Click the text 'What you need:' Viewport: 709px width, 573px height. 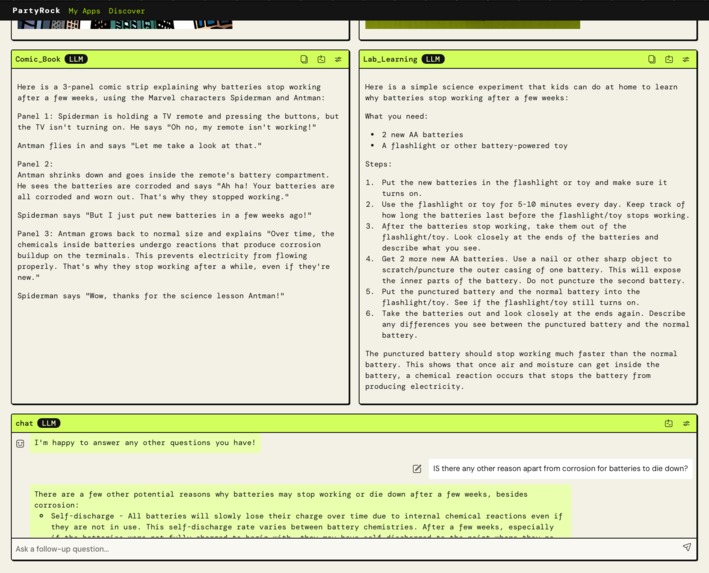point(396,116)
